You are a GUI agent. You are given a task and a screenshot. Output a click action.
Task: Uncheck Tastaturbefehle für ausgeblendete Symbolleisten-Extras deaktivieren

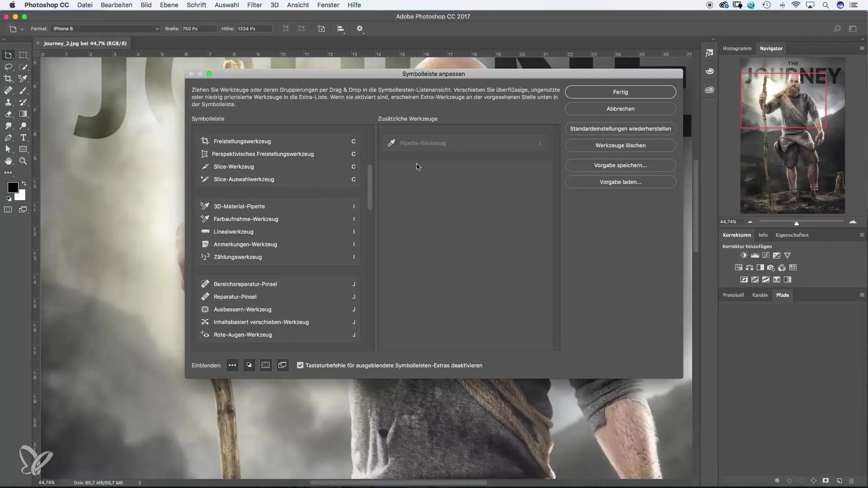[x=300, y=365]
